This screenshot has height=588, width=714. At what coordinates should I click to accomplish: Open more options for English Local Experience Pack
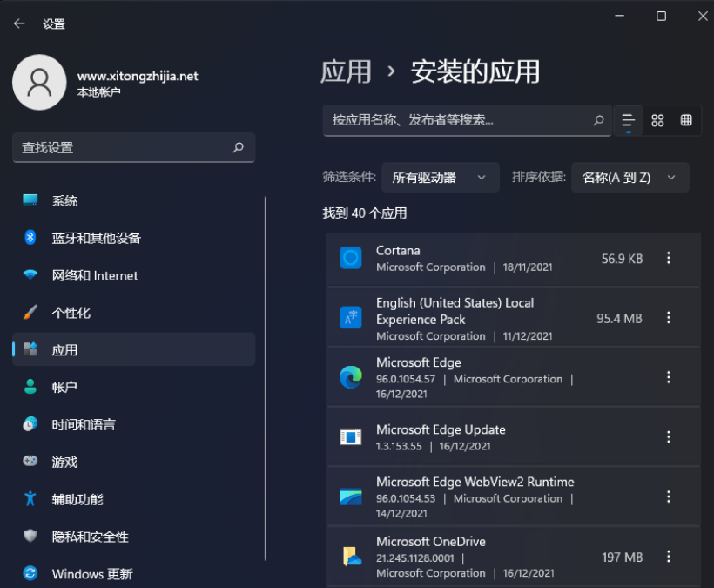tap(669, 317)
